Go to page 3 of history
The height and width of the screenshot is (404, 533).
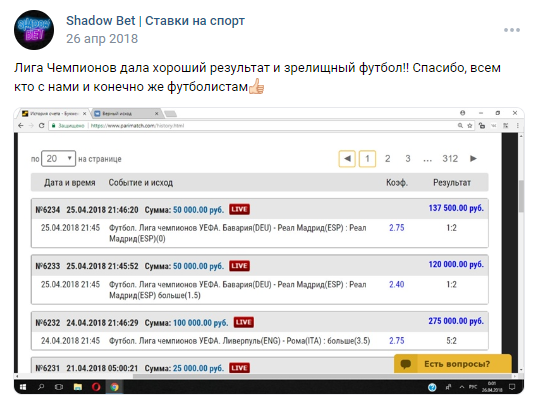(408, 159)
